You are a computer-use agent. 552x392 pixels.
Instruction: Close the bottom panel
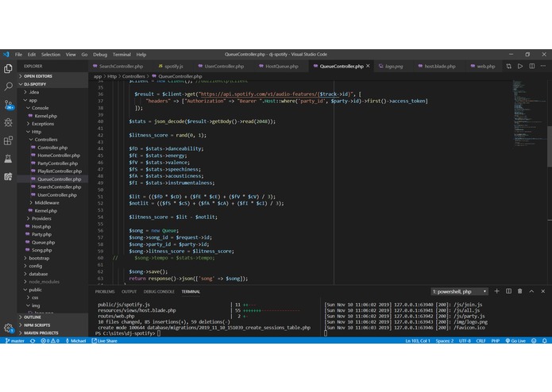pyautogui.click(x=542, y=291)
